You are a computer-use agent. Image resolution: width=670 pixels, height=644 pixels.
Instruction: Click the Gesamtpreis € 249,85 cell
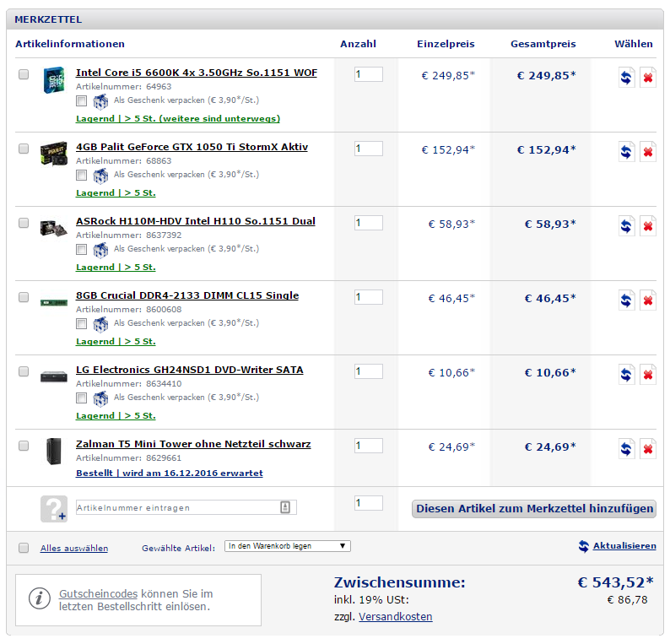coord(547,76)
